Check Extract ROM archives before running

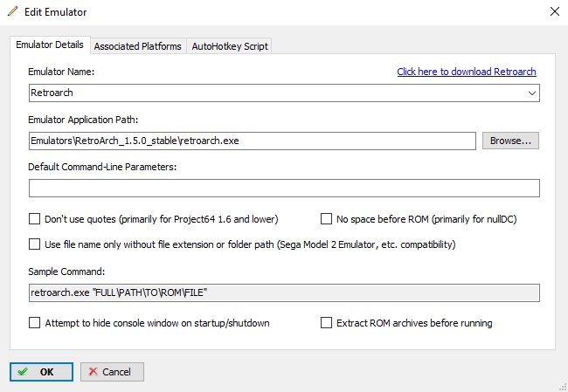327,323
